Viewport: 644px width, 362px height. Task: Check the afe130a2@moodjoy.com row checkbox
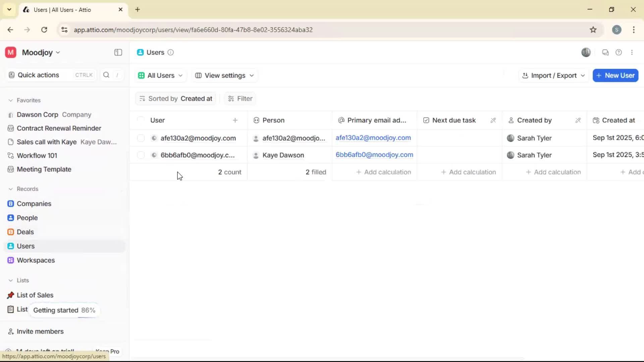141,138
